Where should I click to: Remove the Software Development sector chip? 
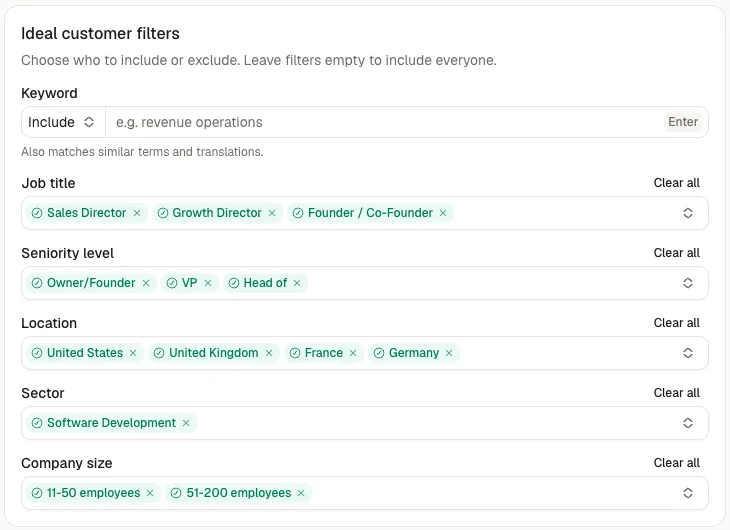[x=186, y=423]
